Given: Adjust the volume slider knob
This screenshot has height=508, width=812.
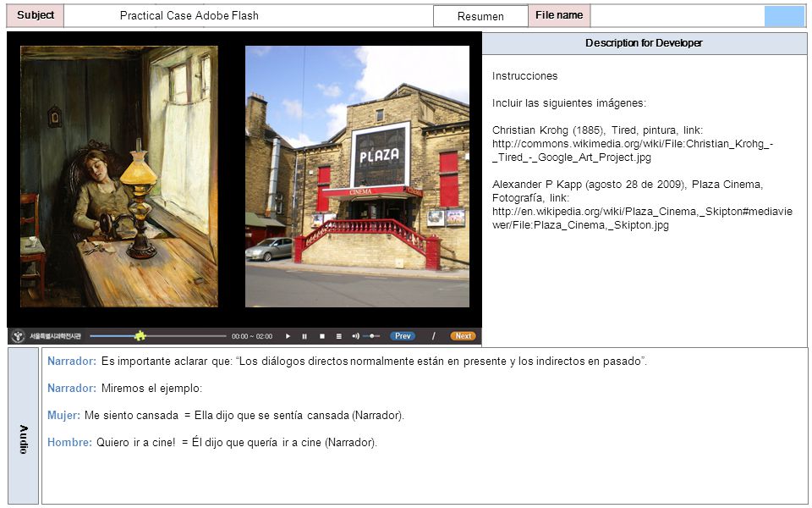Looking at the screenshot, I should pos(372,336).
